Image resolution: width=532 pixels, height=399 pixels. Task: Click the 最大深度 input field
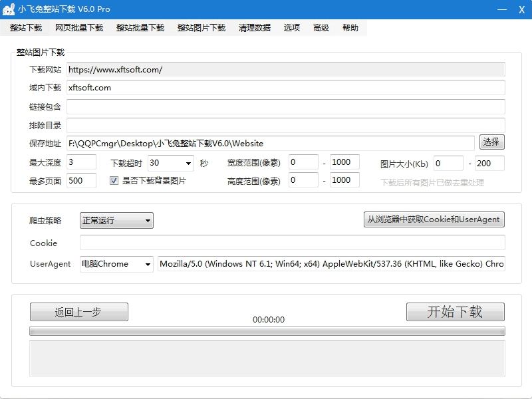pos(82,162)
